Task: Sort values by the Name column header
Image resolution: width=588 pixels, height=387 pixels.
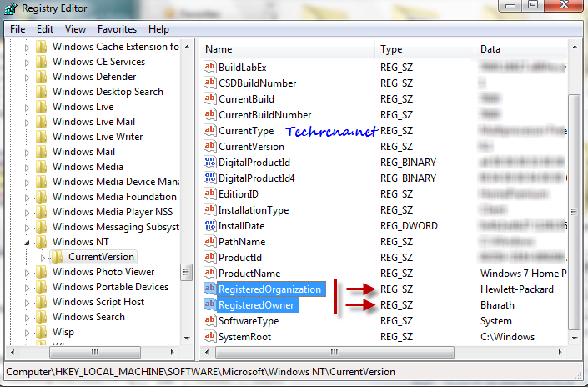Action: pos(288,49)
